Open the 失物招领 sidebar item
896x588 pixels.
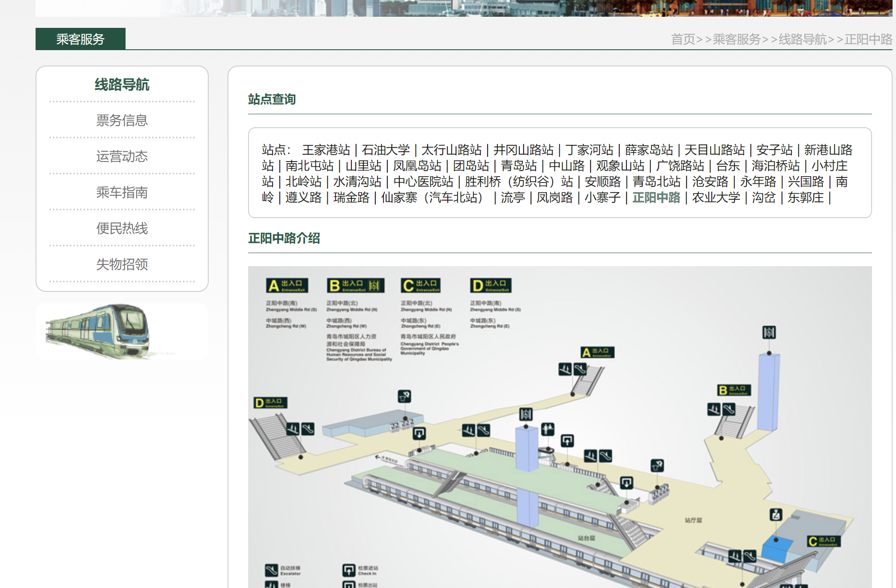[122, 264]
